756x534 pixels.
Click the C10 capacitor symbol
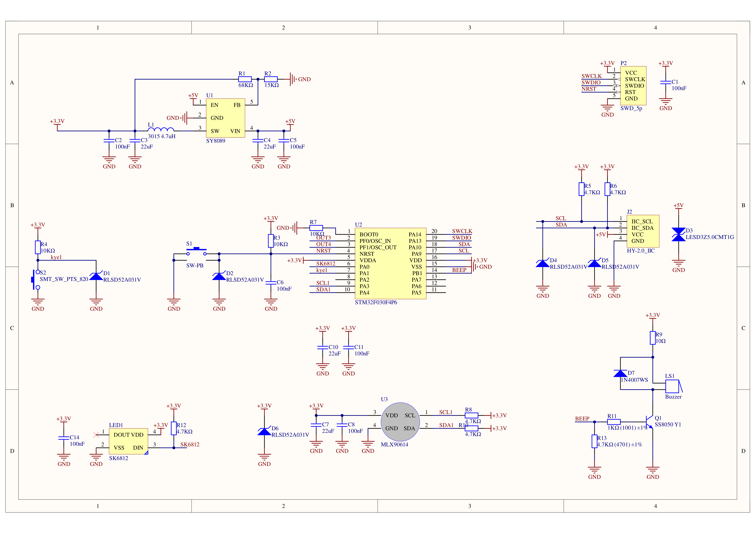click(322, 347)
